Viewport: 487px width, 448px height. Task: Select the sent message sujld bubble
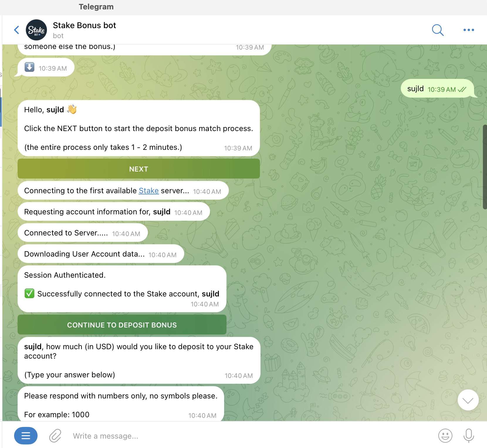(x=437, y=89)
